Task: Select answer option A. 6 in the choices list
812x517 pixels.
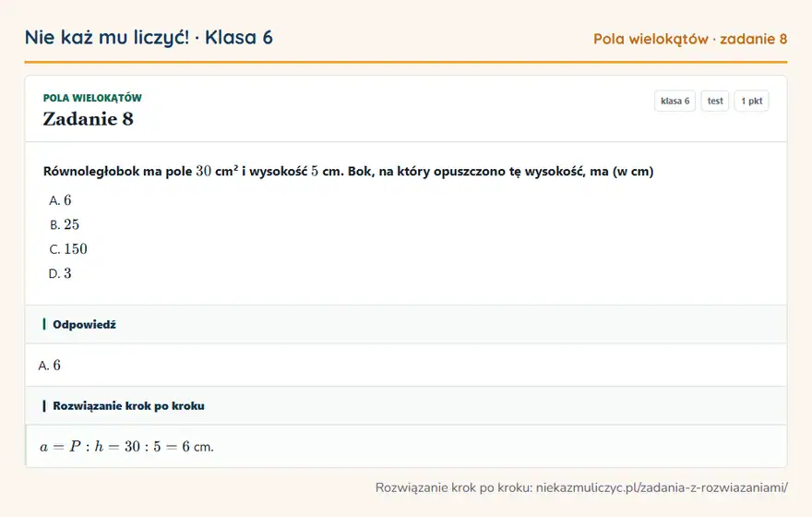Action: 60,200
